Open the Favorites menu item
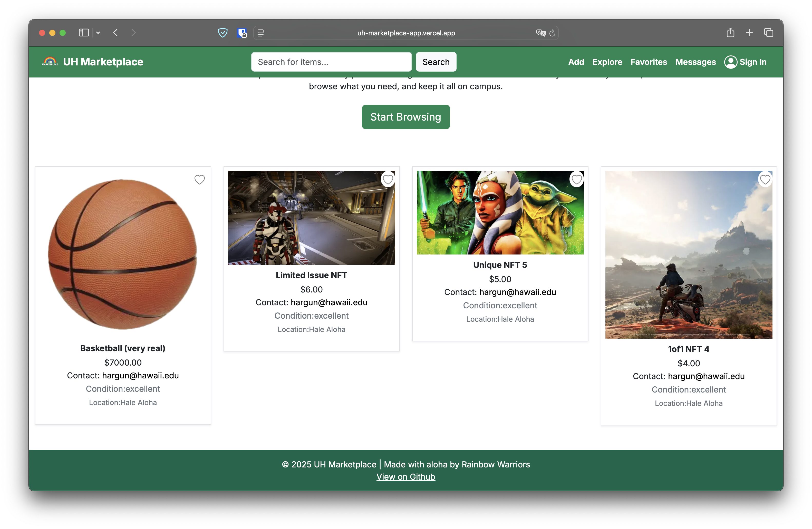 pyautogui.click(x=649, y=62)
